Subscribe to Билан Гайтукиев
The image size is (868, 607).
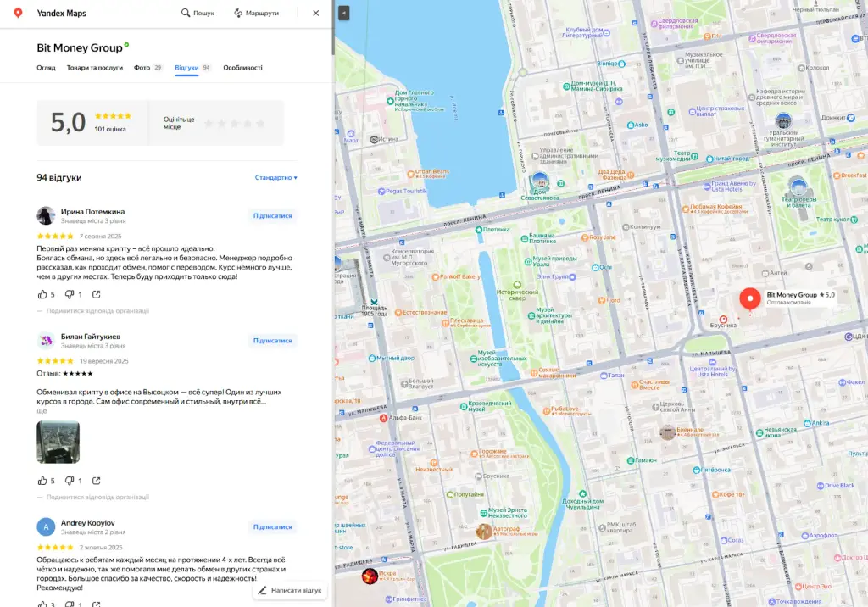(272, 341)
